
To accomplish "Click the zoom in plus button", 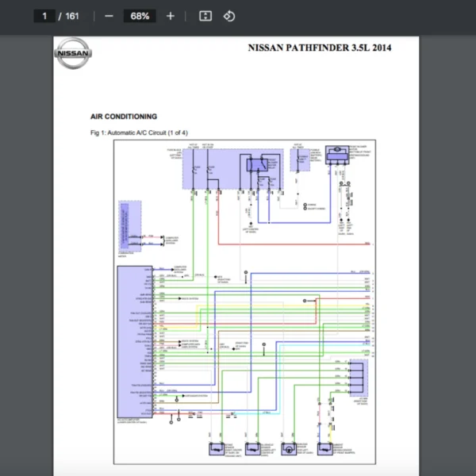I will click(170, 16).
